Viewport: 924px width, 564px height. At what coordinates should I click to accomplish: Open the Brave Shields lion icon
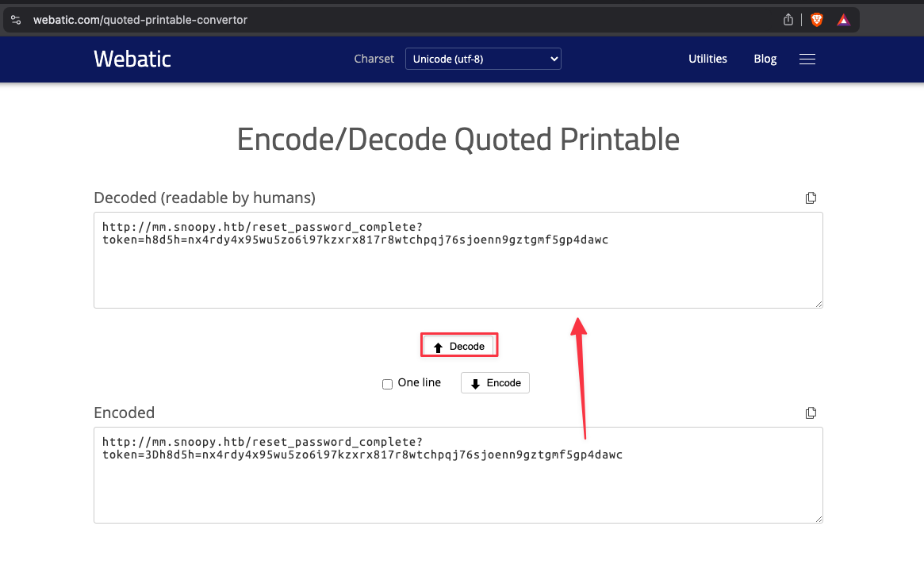click(817, 20)
